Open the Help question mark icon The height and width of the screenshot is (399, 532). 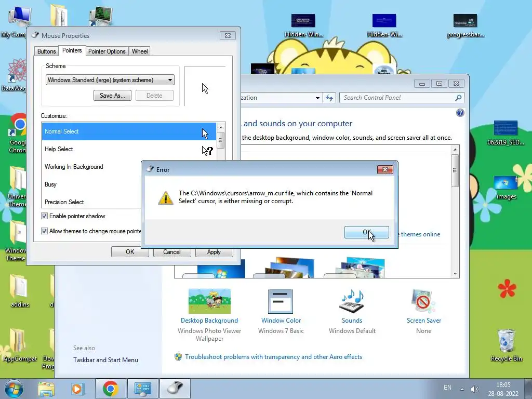click(x=460, y=113)
